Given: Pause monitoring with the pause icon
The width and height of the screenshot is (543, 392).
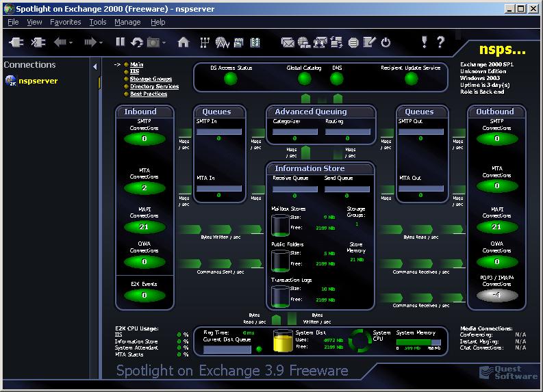Looking at the screenshot, I should tap(120, 42).
